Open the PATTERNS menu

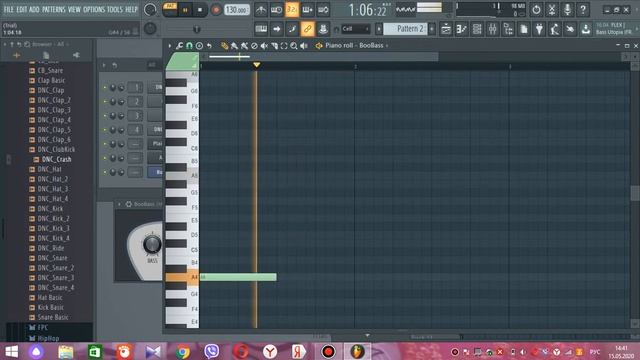pyautogui.click(x=53, y=9)
